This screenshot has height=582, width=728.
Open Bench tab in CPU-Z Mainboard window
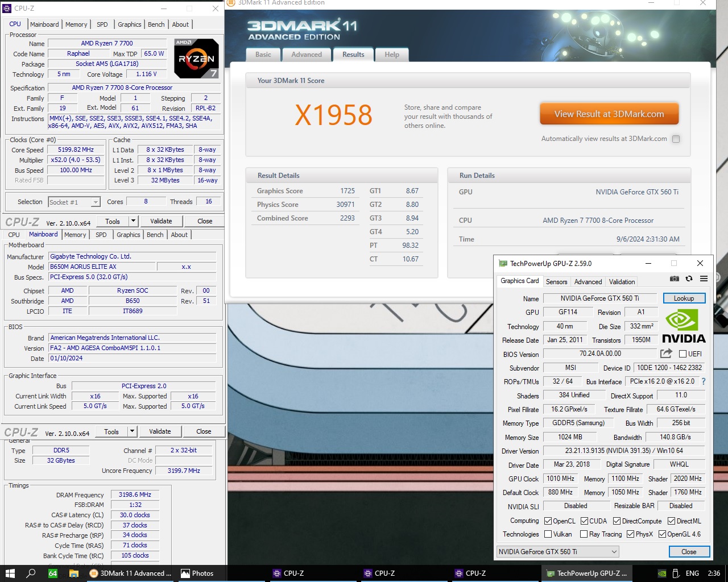tap(155, 235)
